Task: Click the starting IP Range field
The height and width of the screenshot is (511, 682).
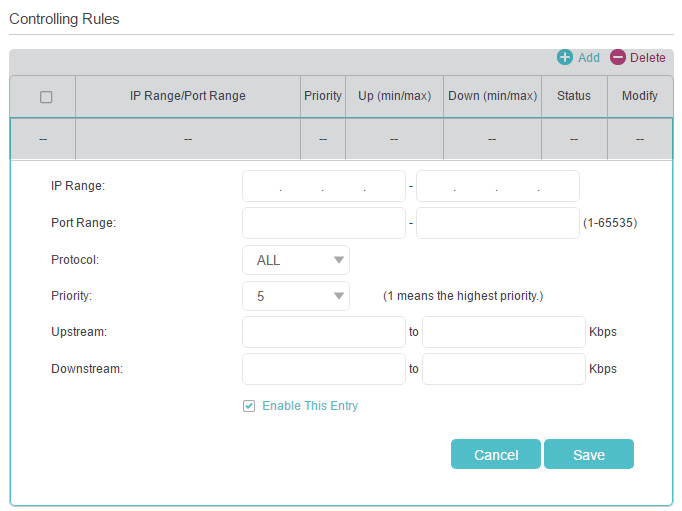Action: [323, 186]
